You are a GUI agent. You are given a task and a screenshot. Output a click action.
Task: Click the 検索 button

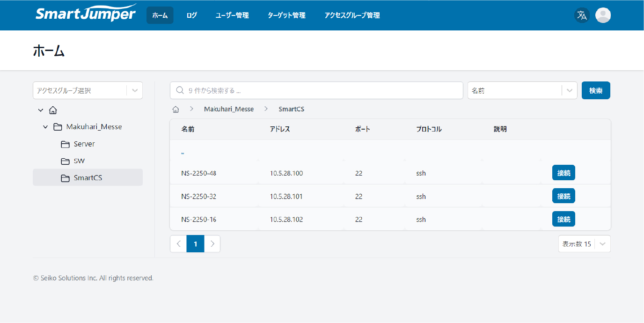click(x=596, y=90)
